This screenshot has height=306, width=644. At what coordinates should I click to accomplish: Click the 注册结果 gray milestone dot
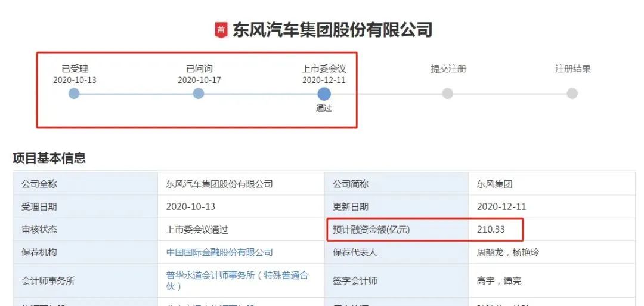pos(572,94)
